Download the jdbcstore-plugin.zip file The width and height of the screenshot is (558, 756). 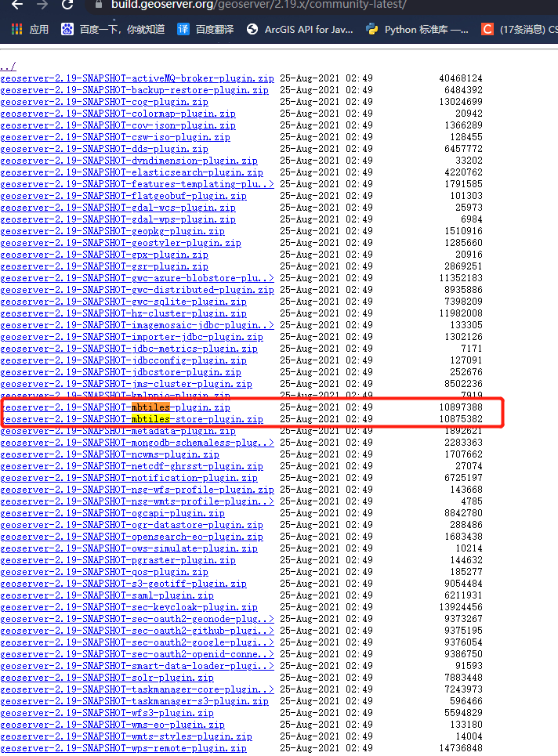pyautogui.click(x=121, y=372)
